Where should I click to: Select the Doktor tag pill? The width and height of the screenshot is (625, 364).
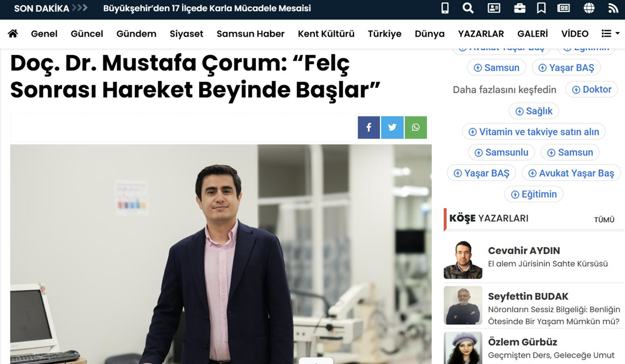591,89
